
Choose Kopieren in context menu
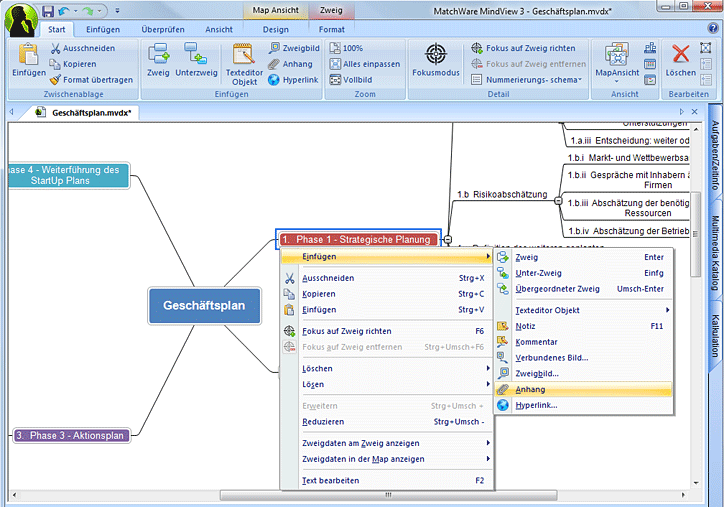[x=387, y=294]
